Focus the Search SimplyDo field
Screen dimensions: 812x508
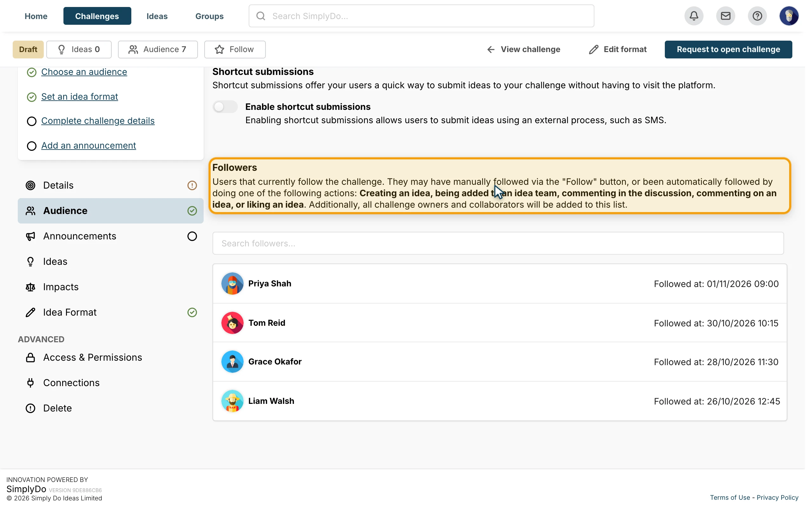pos(421,16)
